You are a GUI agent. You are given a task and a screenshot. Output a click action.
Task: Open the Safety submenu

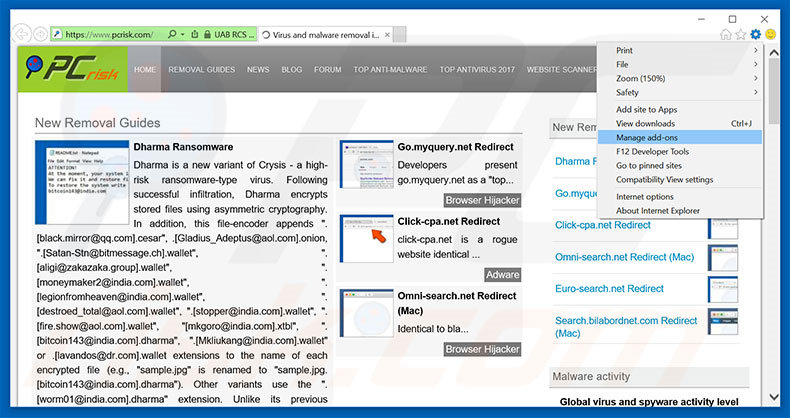point(680,93)
